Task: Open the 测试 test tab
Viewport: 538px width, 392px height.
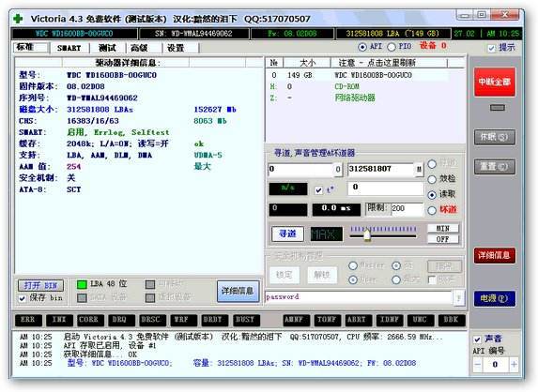Action: pyautogui.click(x=107, y=48)
